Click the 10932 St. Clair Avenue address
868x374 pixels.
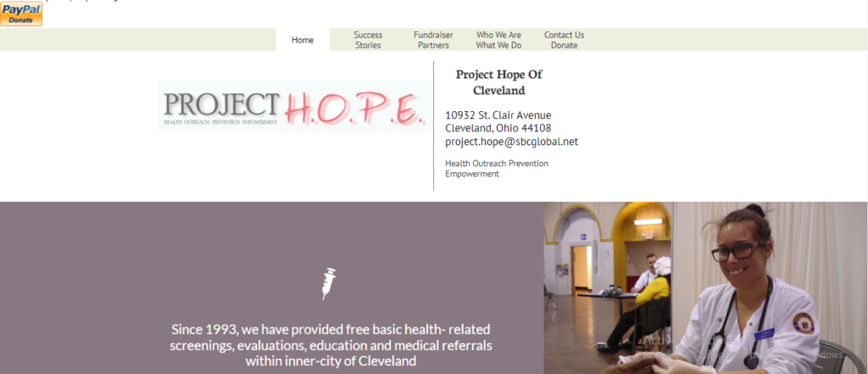coord(498,115)
